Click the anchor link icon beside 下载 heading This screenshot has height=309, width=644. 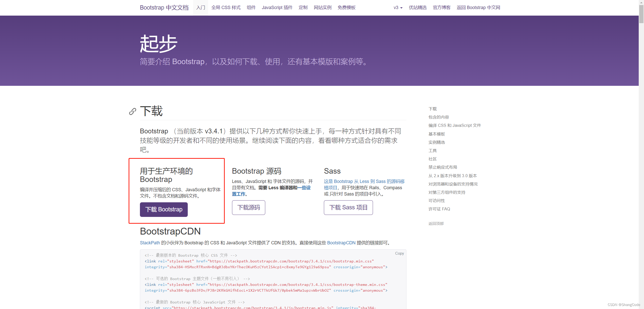[133, 111]
